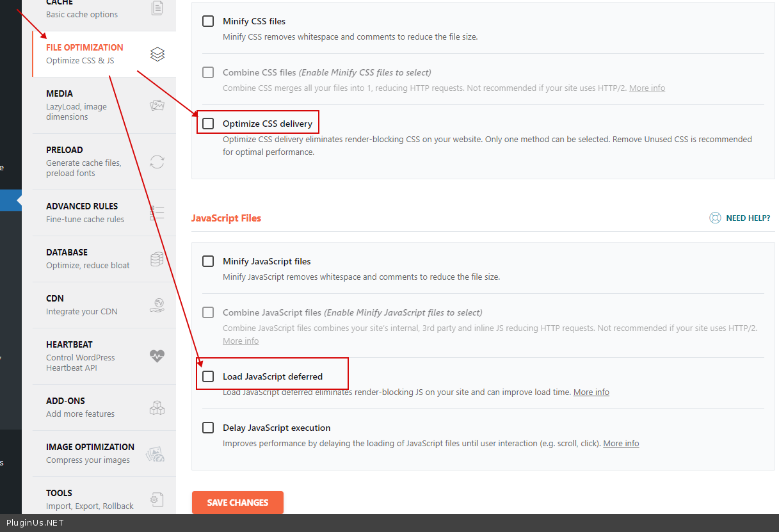779x532 pixels.
Task: Click the Preload refresh arrows icon
Action: (x=157, y=162)
